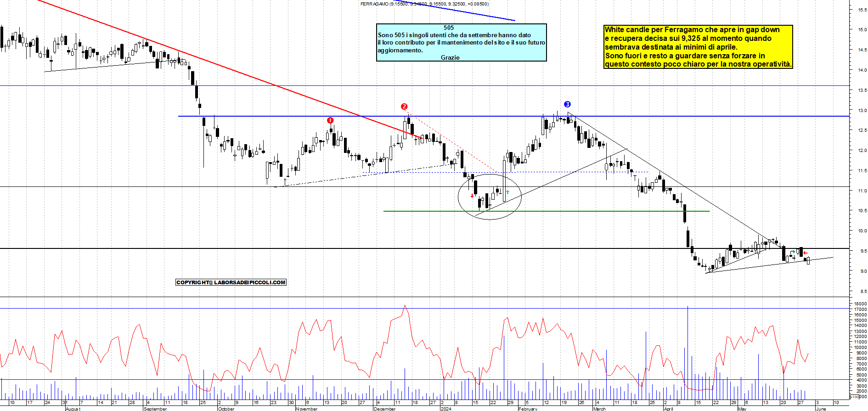Click the 4000 volume axis label
868x411 pixels.
click(861, 380)
